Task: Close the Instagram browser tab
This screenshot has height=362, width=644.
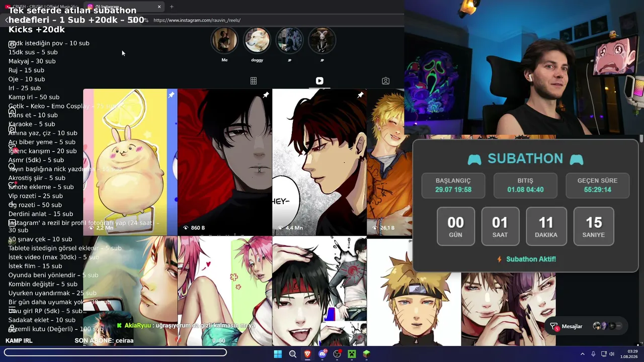Action: (x=159, y=7)
